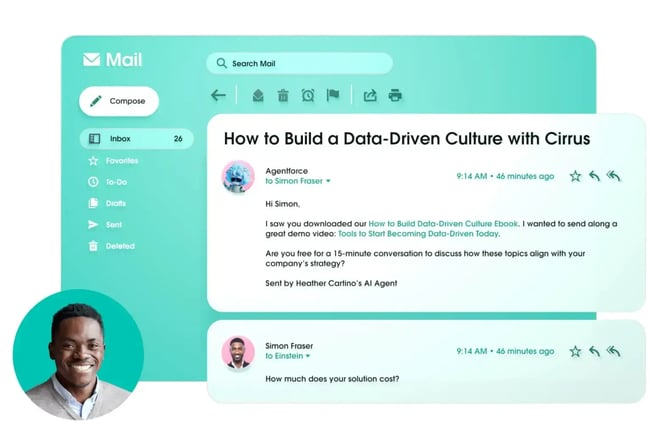Click the back arrow in the mail toolbar
This screenshot has height=433, width=650.
[x=218, y=96]
